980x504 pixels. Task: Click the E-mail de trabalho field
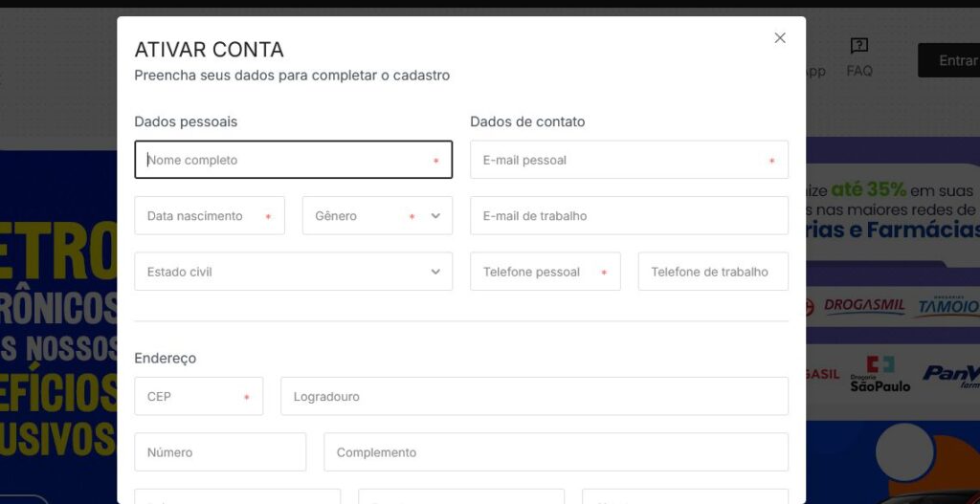pos(629,216)
